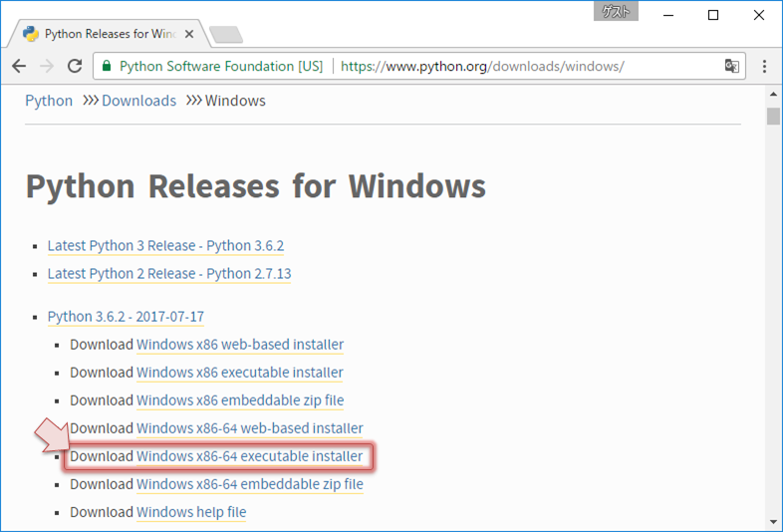Click the scrollbar down arrow
Screen dimensions: 783x532
point(773,521)
